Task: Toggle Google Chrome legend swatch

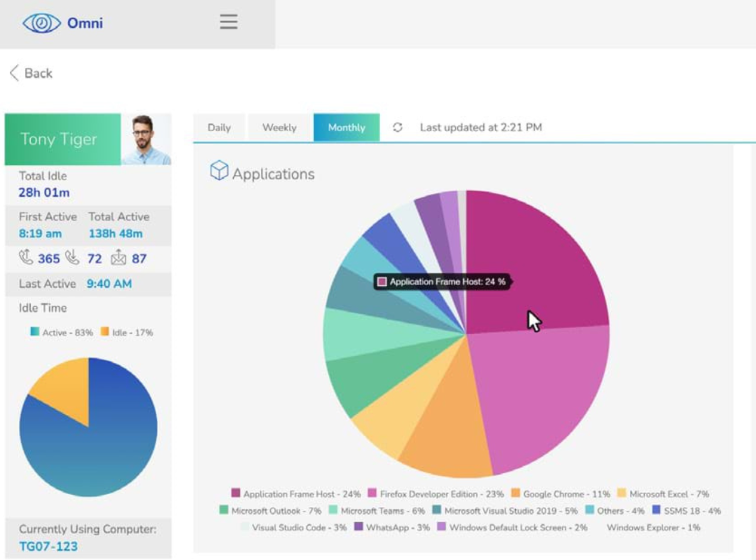Action: (x=515, y=493)
